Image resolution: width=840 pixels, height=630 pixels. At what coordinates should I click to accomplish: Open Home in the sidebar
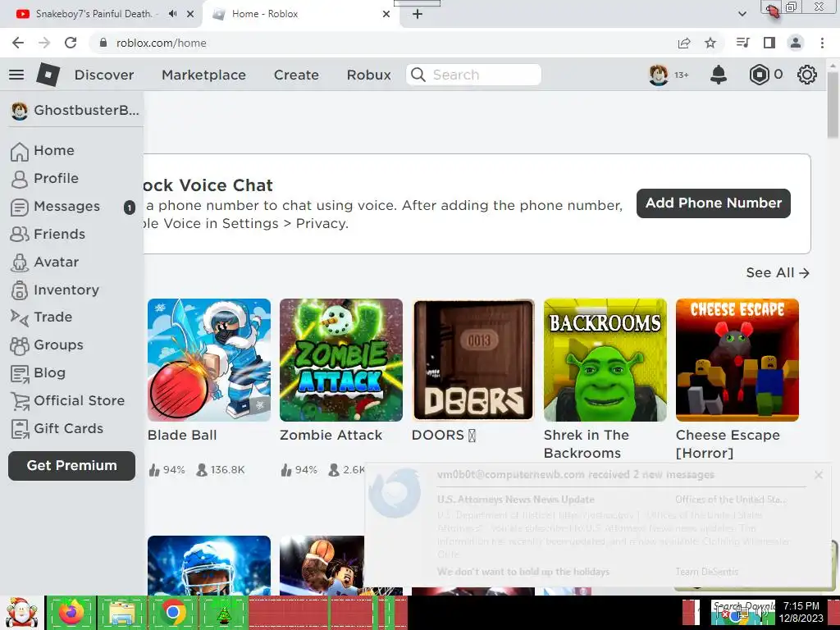tap(43, 151)
